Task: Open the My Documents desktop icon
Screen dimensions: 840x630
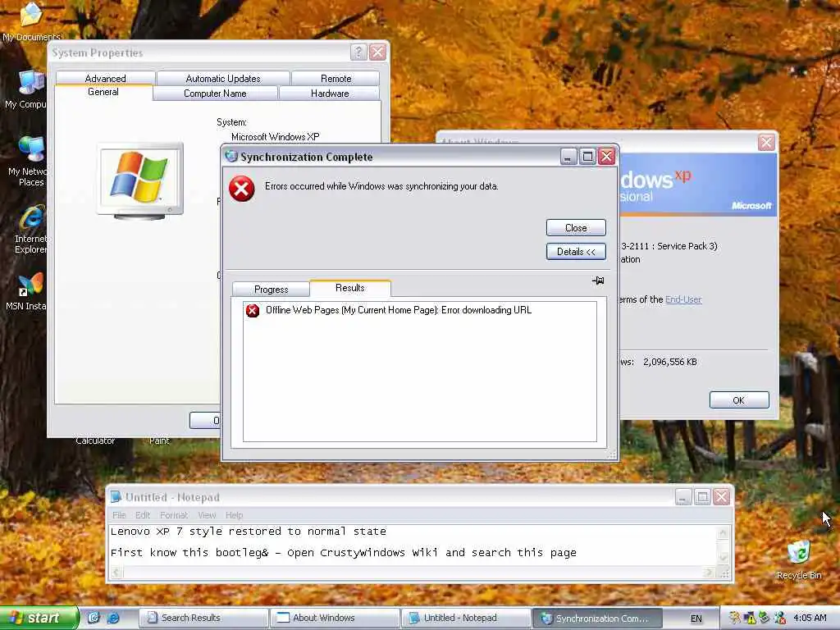Action: click(30, 21)
